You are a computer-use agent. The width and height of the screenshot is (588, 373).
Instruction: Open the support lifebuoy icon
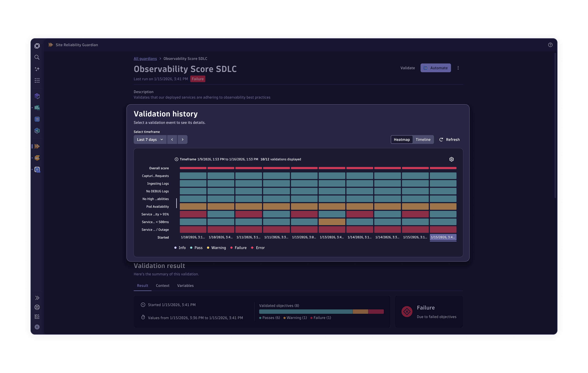[x=37, y=307]
